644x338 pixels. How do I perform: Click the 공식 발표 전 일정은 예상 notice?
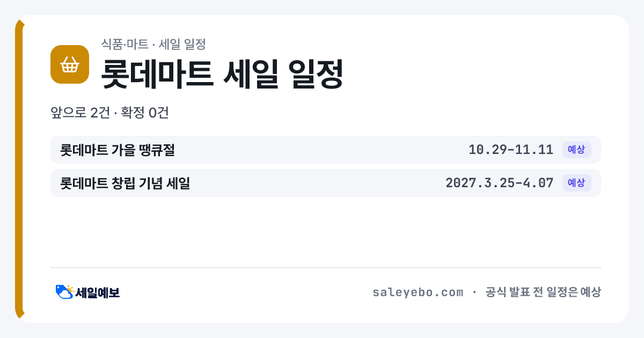pyautogui.click(x=543, y=292)
